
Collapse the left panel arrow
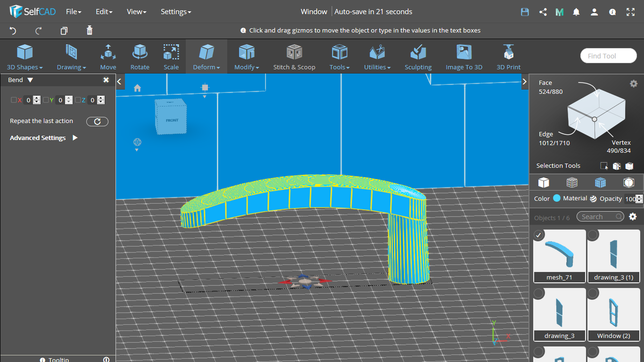[x=120, y=82]
